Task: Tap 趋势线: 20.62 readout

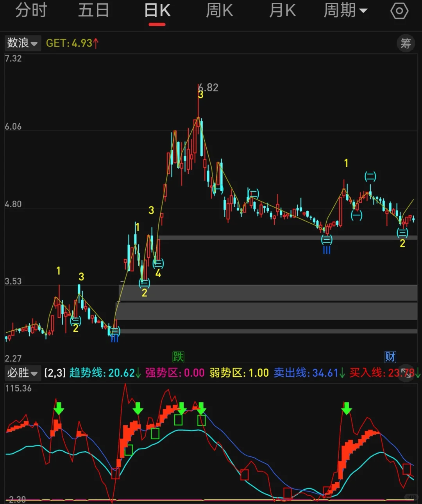Action: (105, 373)
